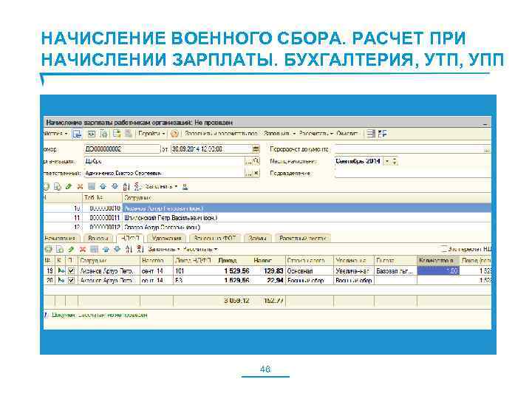Click the first toolbar icon next to Действия
Image resolution: width=532 pixels, height=399 pixels.
[x=78, y=134]
